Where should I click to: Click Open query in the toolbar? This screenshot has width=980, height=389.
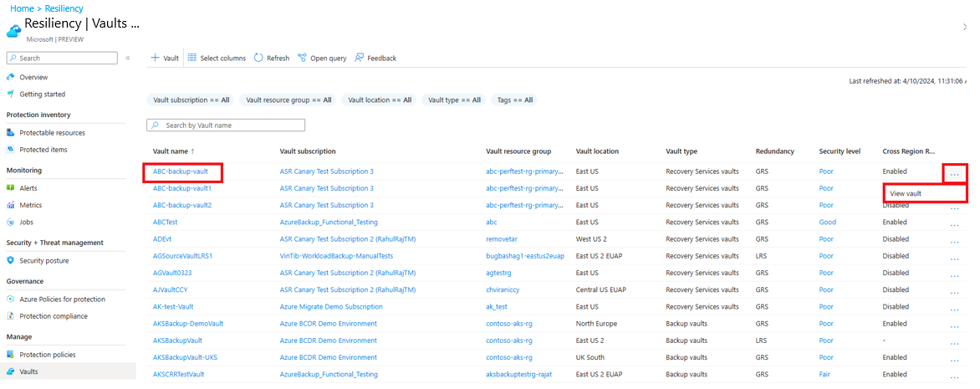point(322,58)
